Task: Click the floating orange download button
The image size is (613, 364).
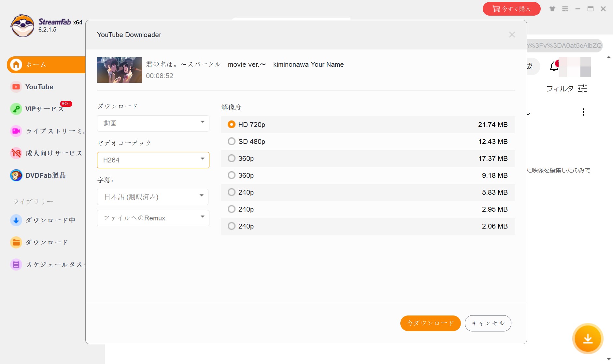Action: point(588,339)
